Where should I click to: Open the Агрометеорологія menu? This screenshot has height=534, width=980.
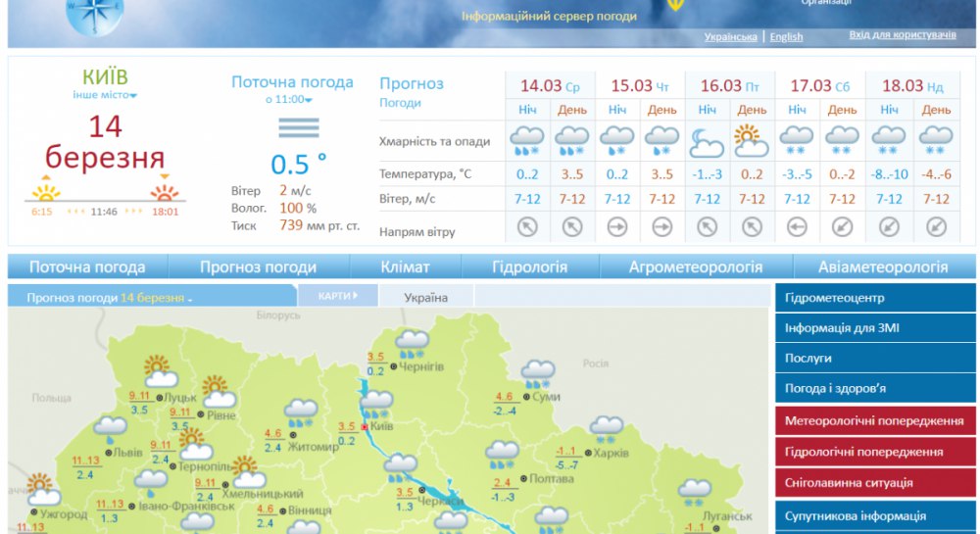696,267
